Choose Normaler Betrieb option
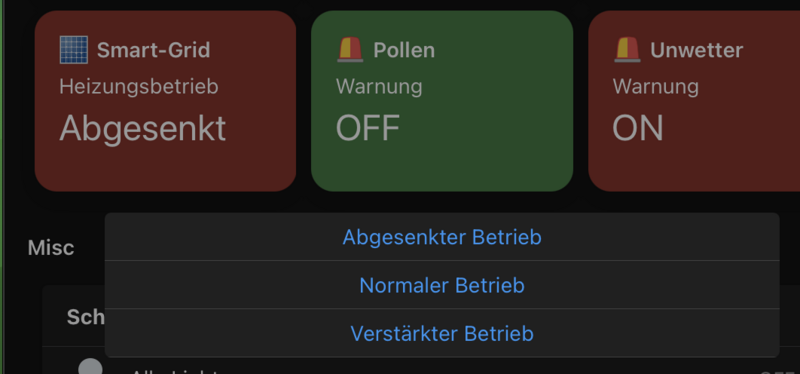Viewport: 800px width, 374px height. [x=442, y=285]
